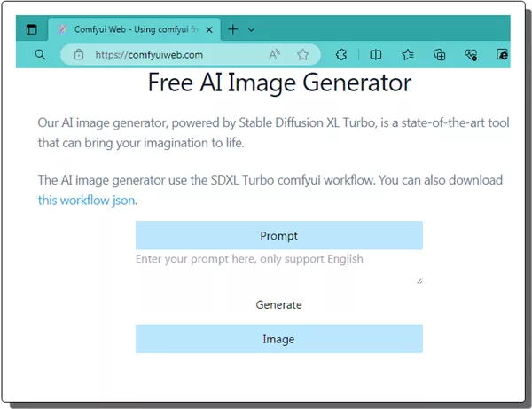Open the tab actions menu icon
Image resolution: width=532 pixels, height=409 pixels.
(32, 29)
